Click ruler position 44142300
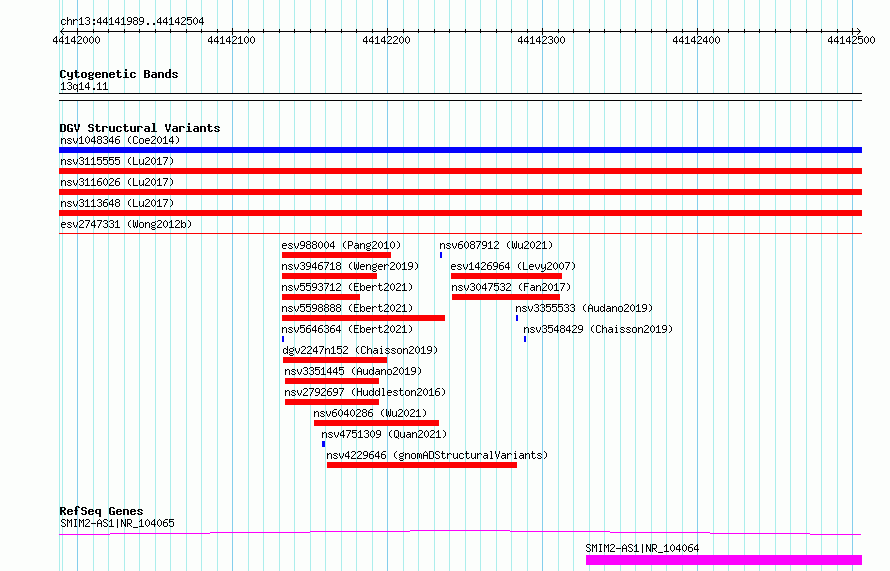890x571 pixels. point(541,40)
